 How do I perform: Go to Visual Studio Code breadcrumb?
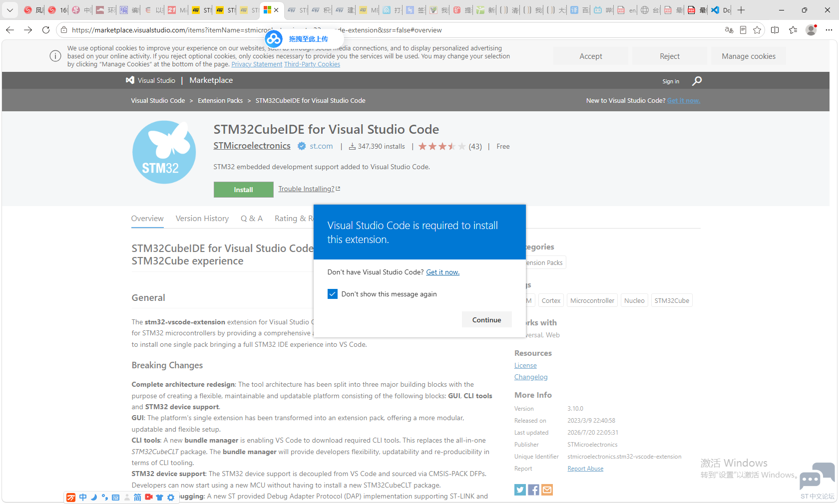[x=158, y=100]
